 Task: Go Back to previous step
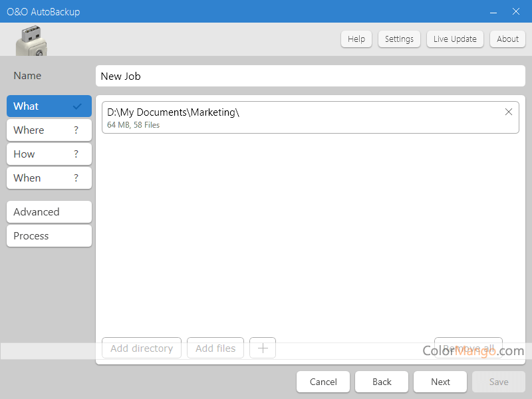click(382, 382)
